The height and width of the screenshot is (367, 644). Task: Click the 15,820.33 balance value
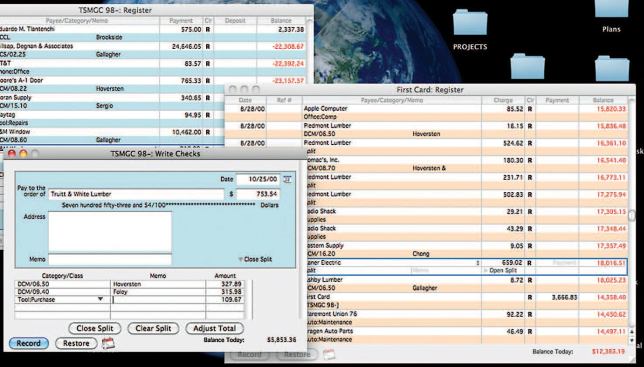(611, 109)
